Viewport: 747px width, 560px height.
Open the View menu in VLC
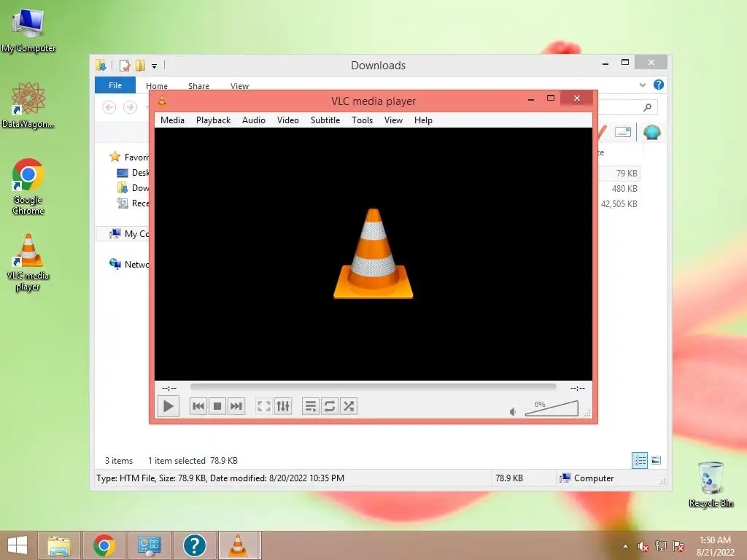tap(393, 120)
